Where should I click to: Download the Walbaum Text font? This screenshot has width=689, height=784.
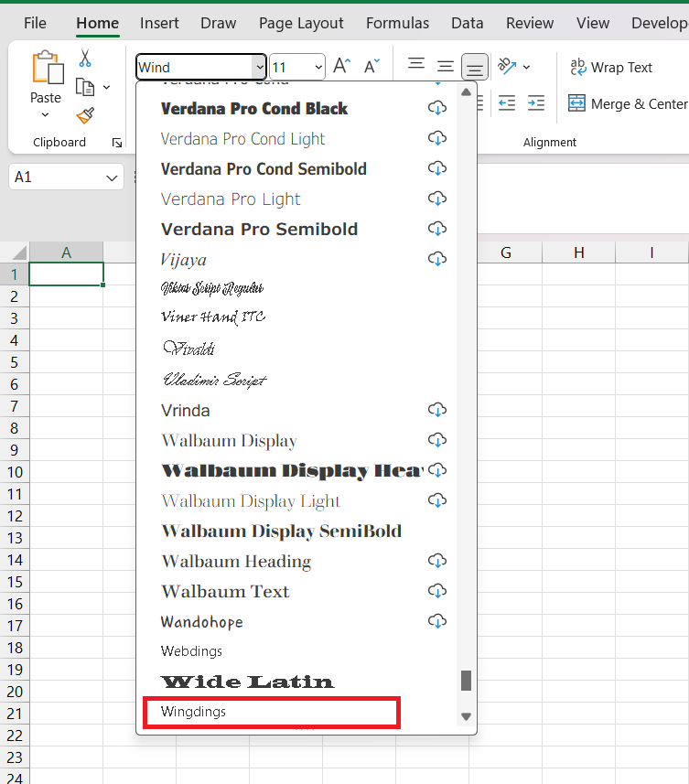(437, 591)
